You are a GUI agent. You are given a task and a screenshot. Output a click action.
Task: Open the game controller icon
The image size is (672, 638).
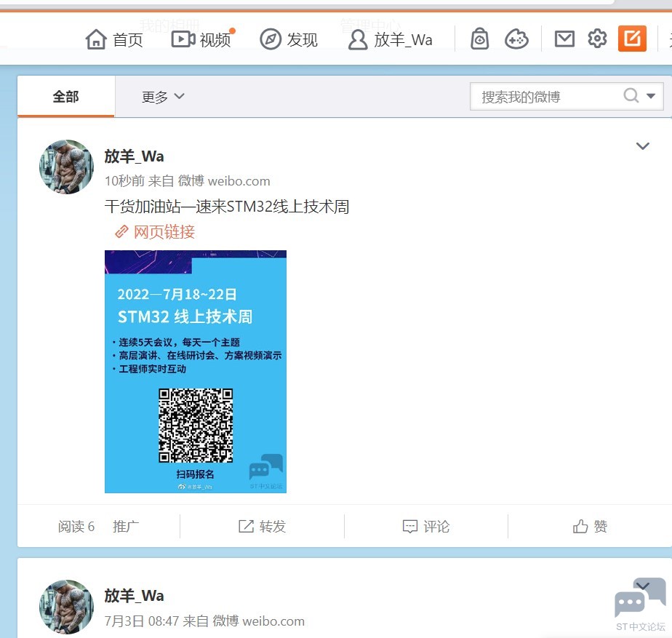(516, 39)
